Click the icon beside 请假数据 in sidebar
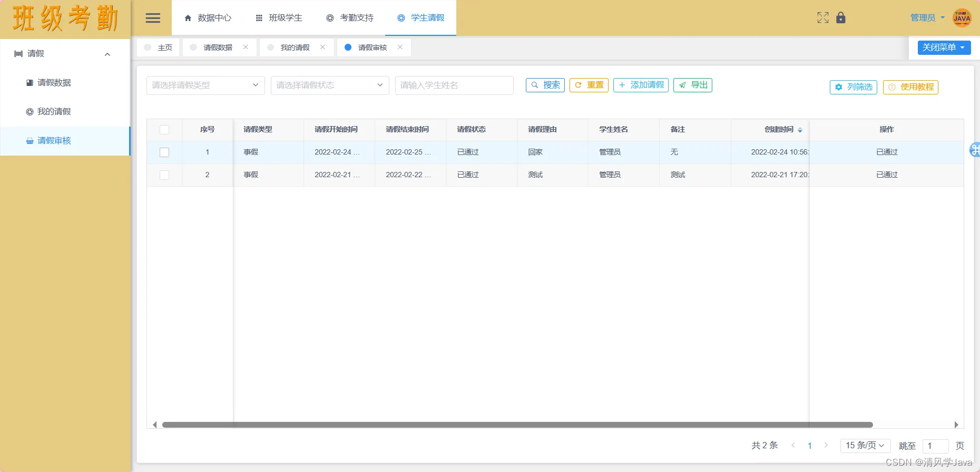This screenshot has height=472, width=980. point(30,83)
